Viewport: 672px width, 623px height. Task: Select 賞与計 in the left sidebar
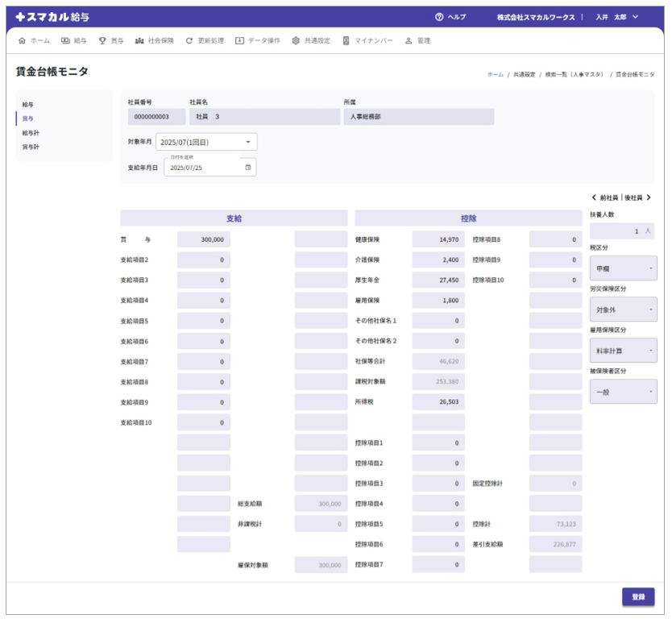tap(31, 147)
